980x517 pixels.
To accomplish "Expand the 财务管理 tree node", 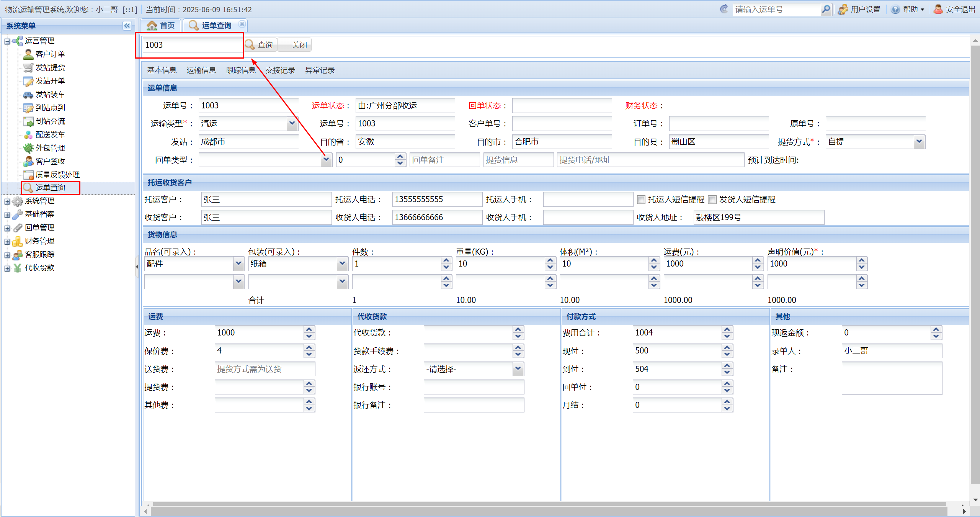I will 7,241.
